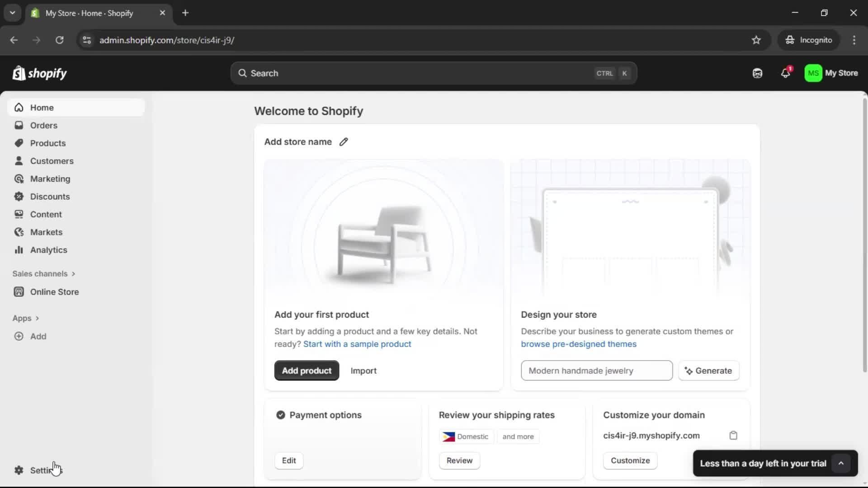The width and height of the screenshot is (868, 488).
Task: Click the theme description input field
Action: click(596, 371)
